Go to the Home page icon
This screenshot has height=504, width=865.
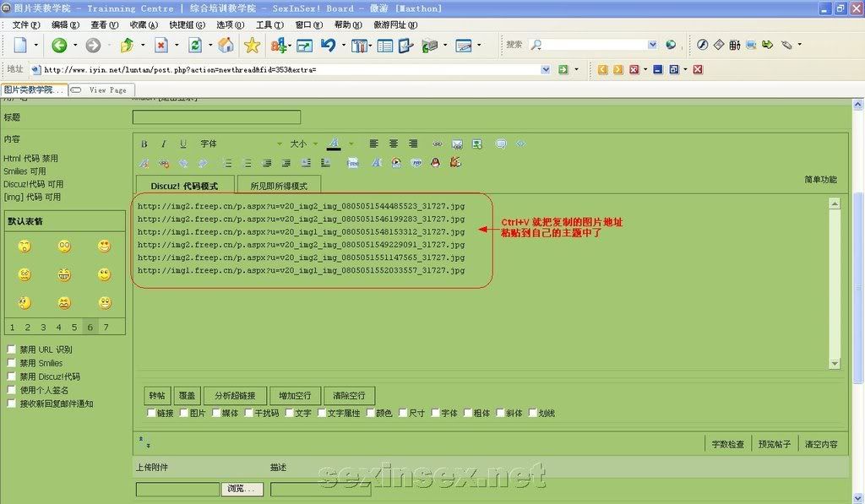[226, 46]
